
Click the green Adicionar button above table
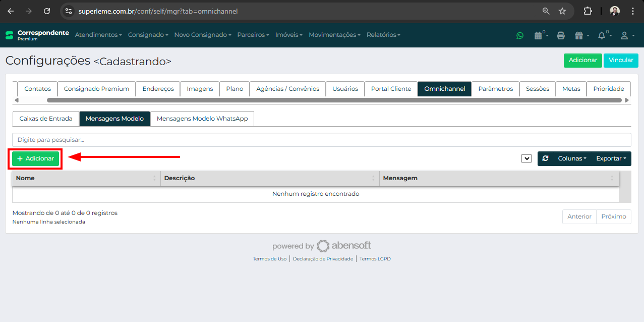(x=36, y=158)
